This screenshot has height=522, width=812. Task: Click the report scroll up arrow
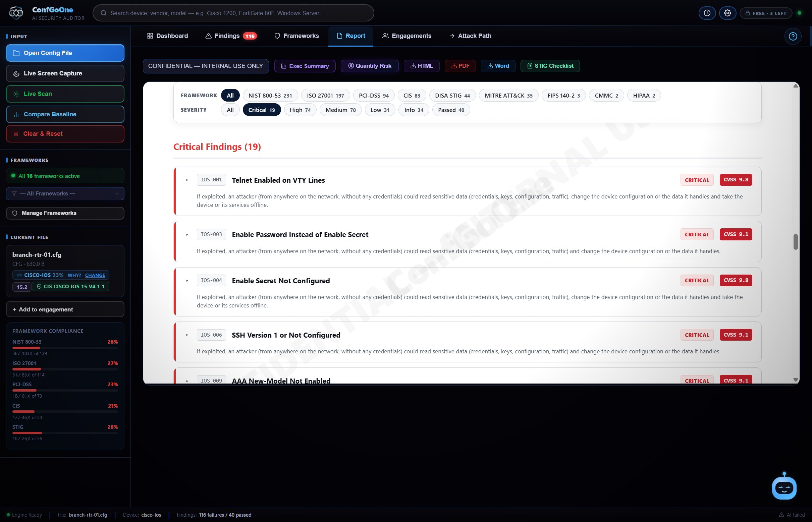point(795,86)
